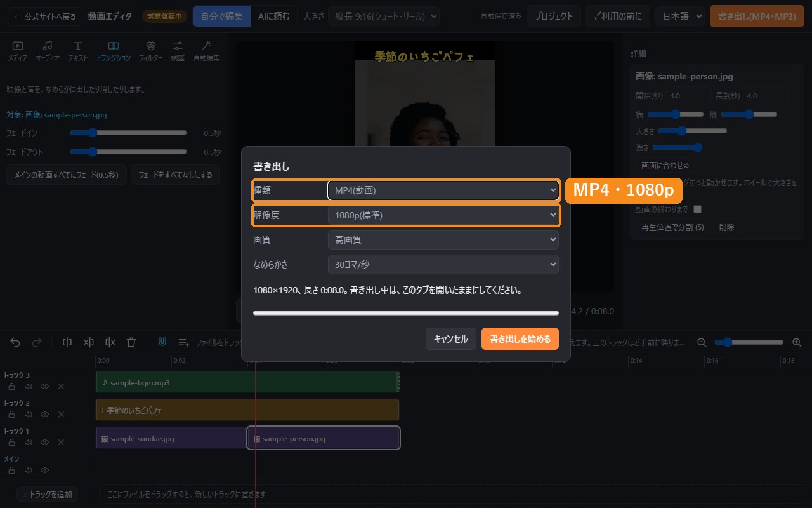The height and width of the screenshot is (508, 812).
Task: Click the プロジェクト button
Action: (x=554, y=17)
